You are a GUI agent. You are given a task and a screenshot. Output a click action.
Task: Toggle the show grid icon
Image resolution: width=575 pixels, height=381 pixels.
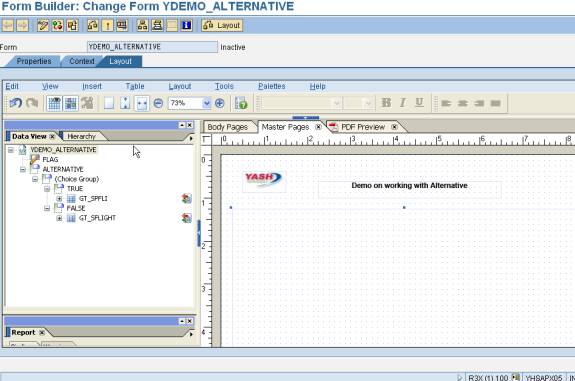coord(54,103)
